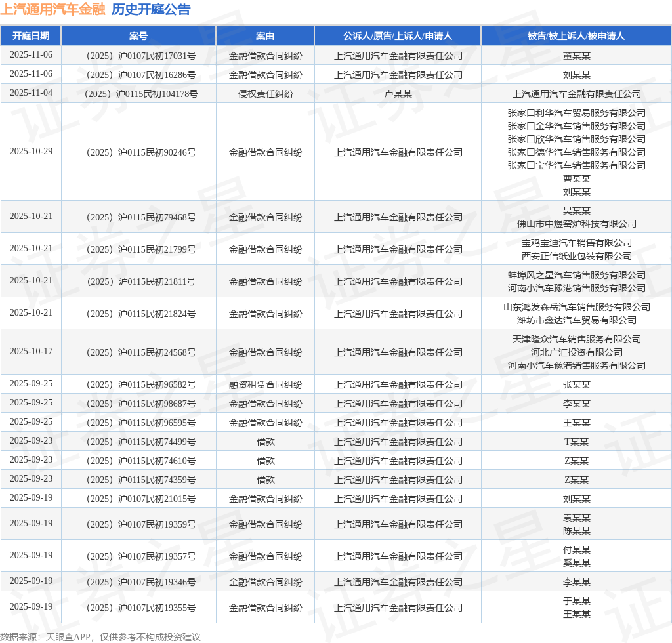Click defendant 蚌埠风之星汽车销售服务有限公司
Screen dimensions: 672x643
point(576,275)
